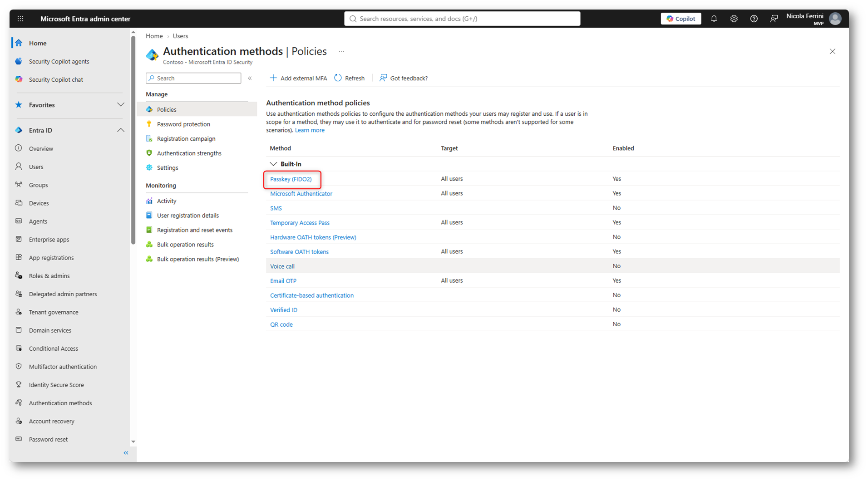Click the Identity Secure Score trophy icon

coord(19,384)
